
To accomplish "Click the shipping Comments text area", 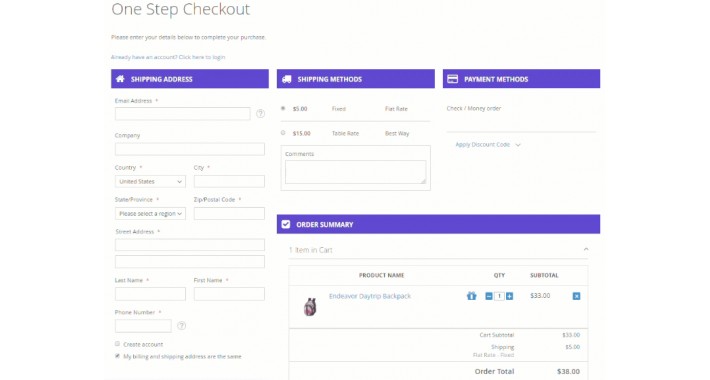I will [355, 172].
